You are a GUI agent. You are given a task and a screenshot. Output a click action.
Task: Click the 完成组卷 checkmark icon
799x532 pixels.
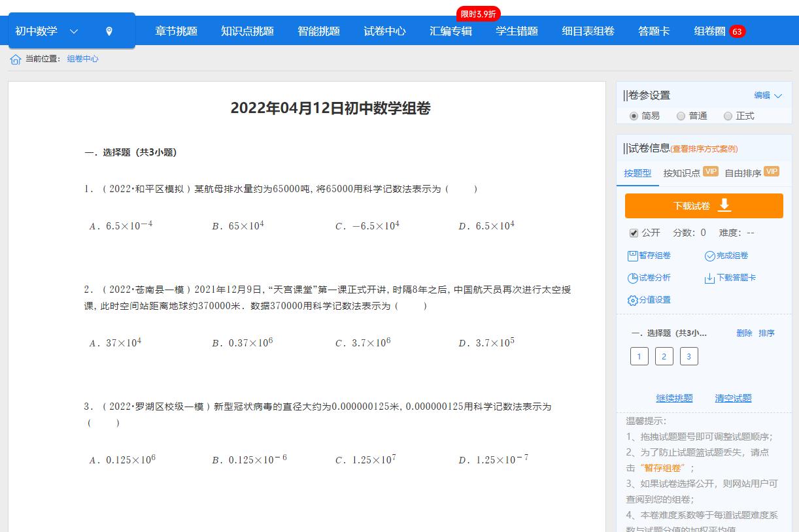(x=709, y=255)
